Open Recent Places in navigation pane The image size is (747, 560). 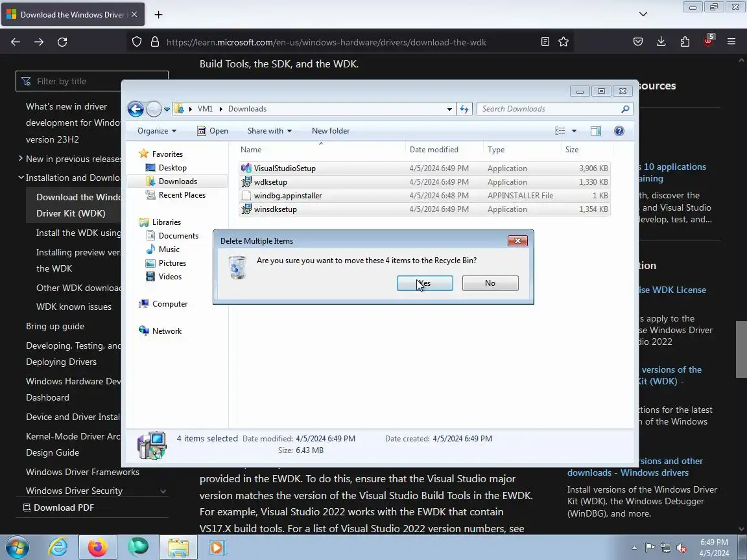176,194
